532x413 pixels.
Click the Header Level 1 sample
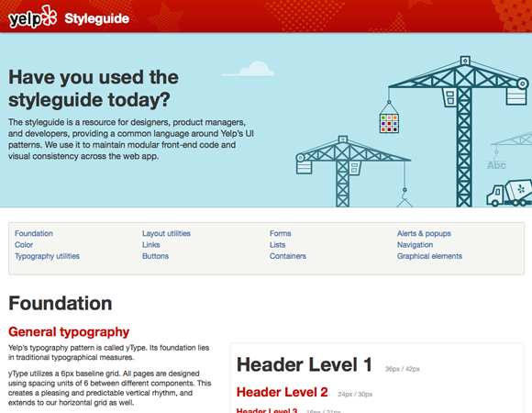pos(305,364)
